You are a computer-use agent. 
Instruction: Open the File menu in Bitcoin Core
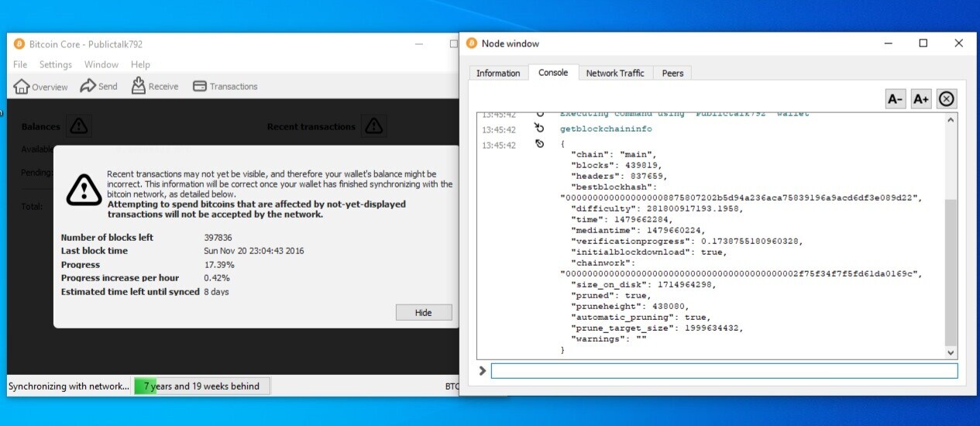point(20,64)
